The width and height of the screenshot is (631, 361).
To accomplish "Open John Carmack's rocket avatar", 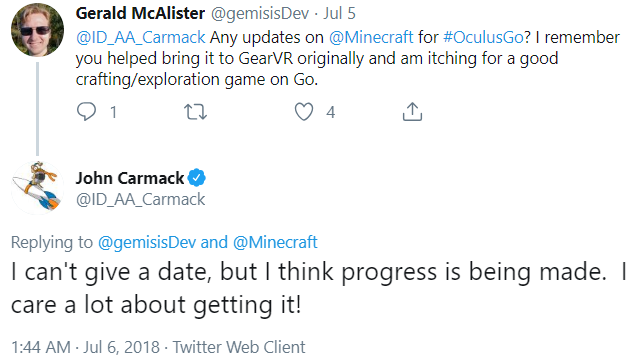I will [x=37, y=188].
